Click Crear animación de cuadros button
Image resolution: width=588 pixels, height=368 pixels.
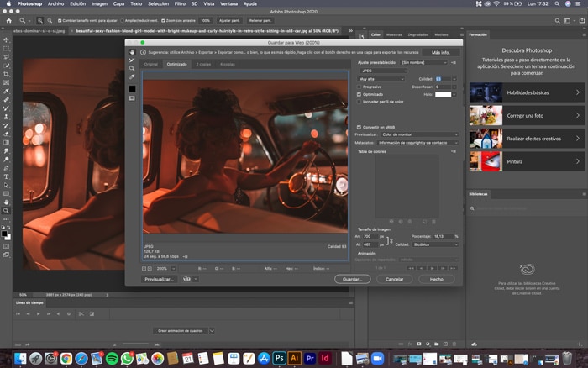pos(181,331)
